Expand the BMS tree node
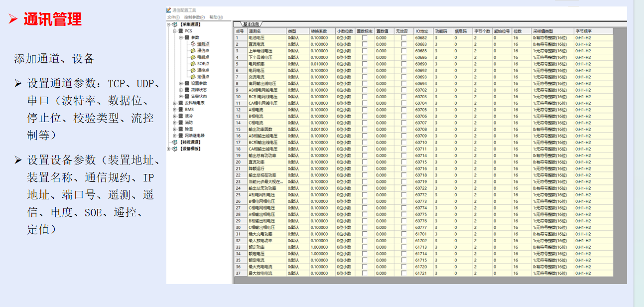 point(175,109)
